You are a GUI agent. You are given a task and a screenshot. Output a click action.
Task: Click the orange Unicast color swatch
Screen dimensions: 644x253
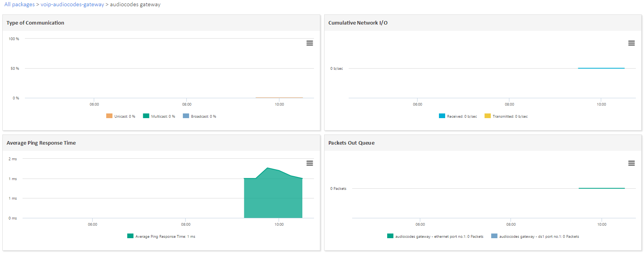coord(109,116)
